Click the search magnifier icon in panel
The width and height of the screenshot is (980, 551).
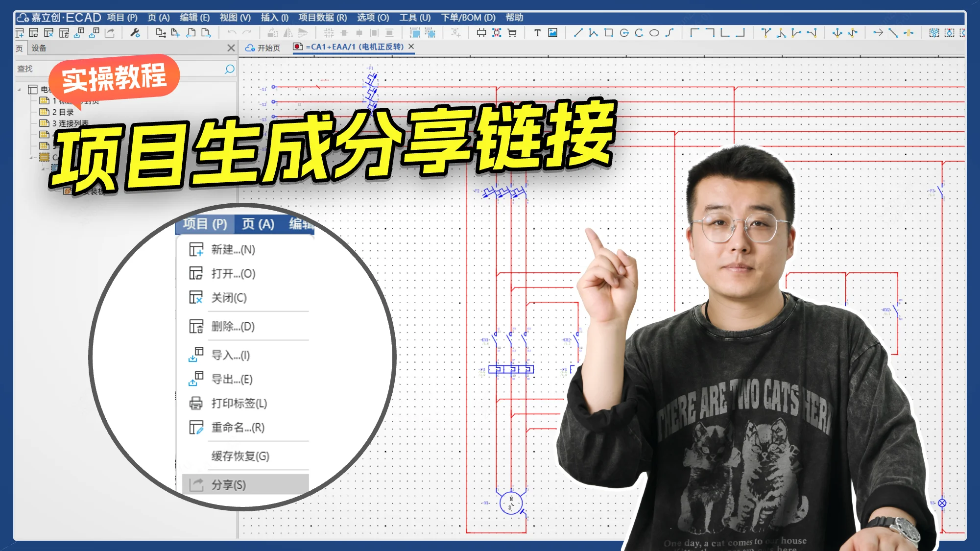coord(229,69)
